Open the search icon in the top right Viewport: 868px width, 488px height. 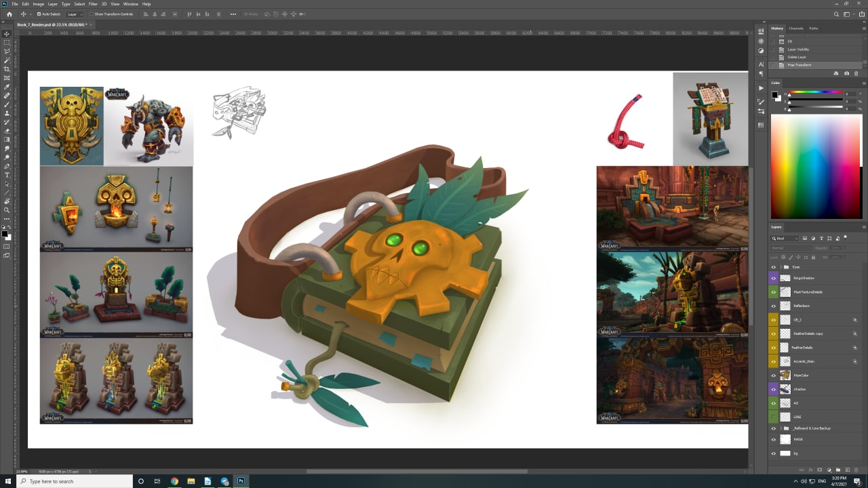coord(836,14)
